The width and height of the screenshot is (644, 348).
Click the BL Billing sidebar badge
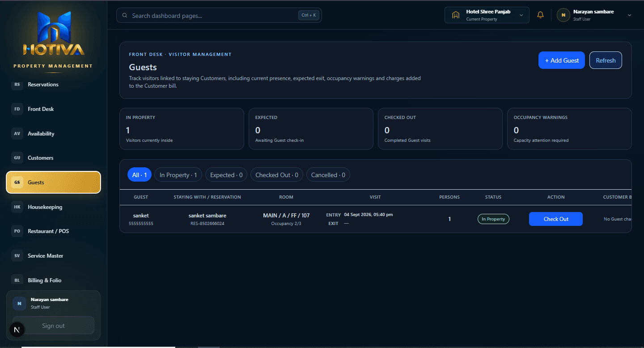pos(17,280)
